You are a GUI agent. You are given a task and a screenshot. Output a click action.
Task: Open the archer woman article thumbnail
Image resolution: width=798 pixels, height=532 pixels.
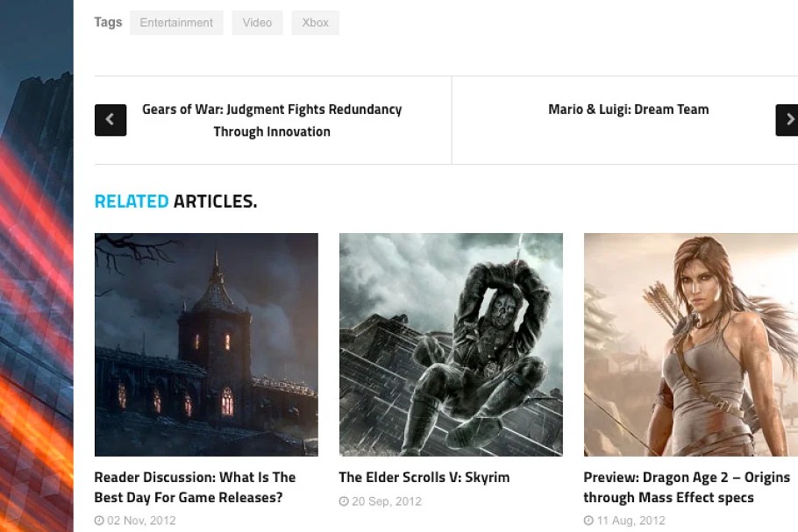click(x=691, y=344)
